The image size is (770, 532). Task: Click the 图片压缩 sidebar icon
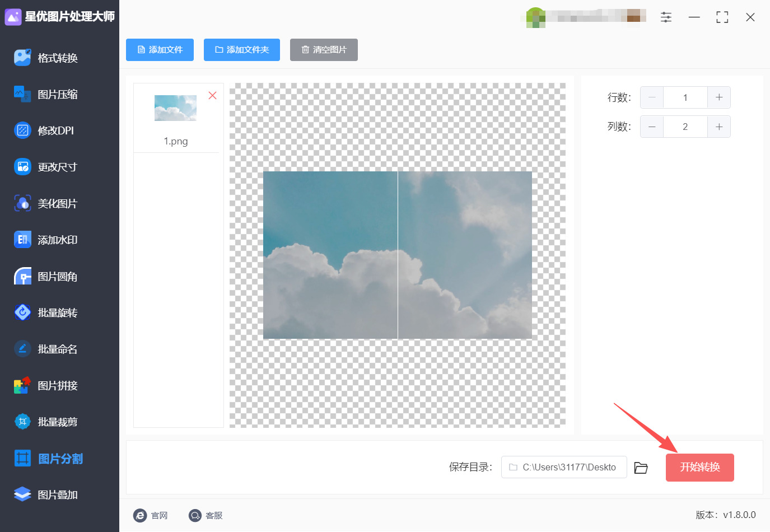(22, 94)
